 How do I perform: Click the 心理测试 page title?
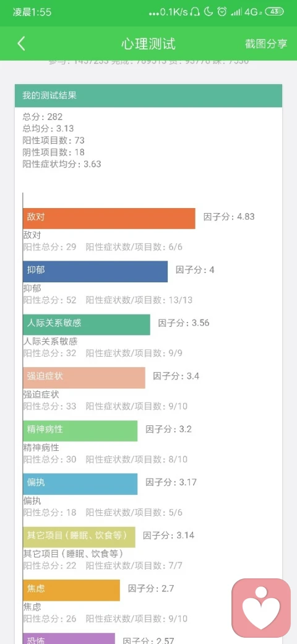pos(148,43)
